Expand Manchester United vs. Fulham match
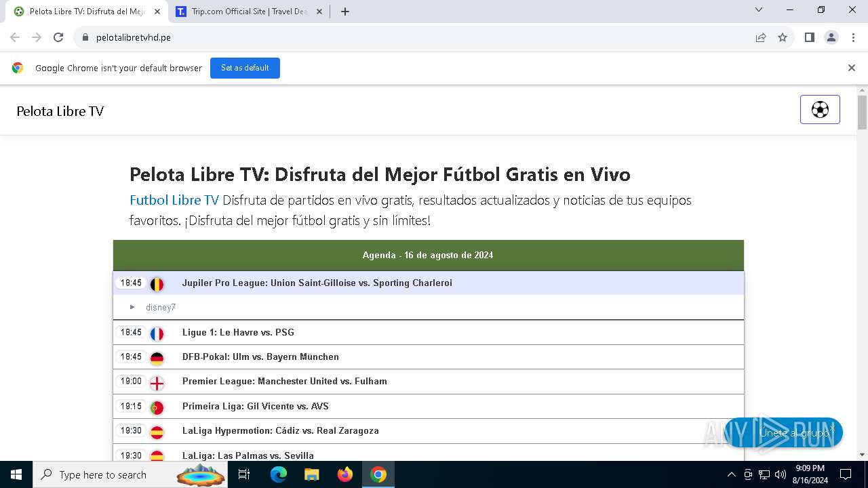868x488 pixels. [x=429, y=382]
